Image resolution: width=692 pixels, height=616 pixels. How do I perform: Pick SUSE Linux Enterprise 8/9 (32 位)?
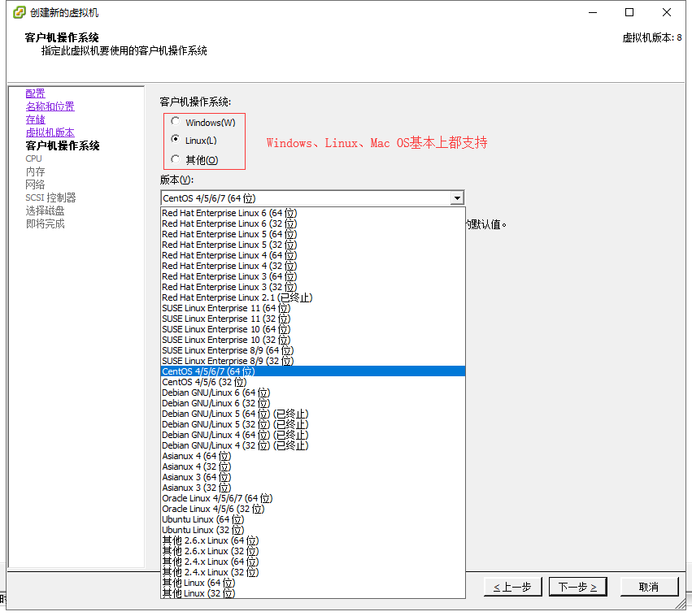[313, 361]
